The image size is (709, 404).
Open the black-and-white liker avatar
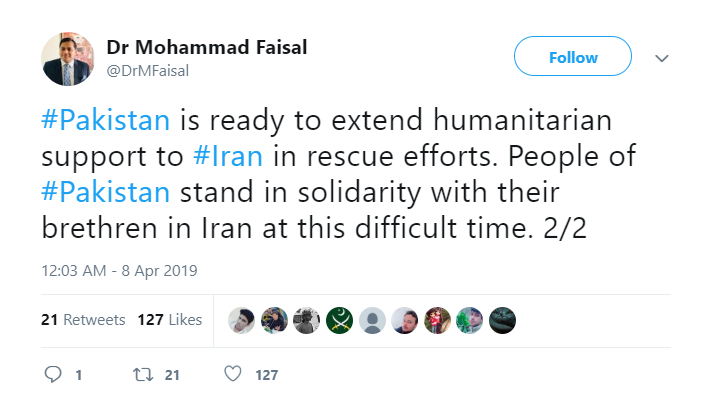307,320
